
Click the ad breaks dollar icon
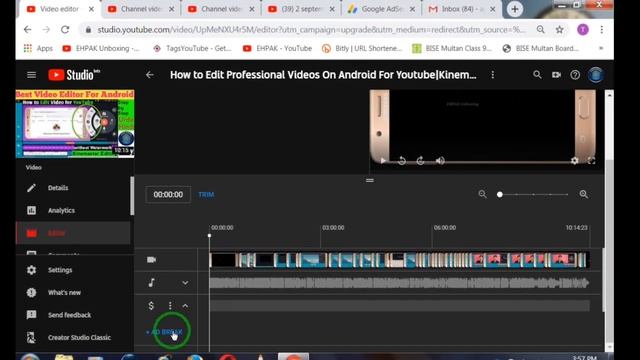[x=151, y=306]
